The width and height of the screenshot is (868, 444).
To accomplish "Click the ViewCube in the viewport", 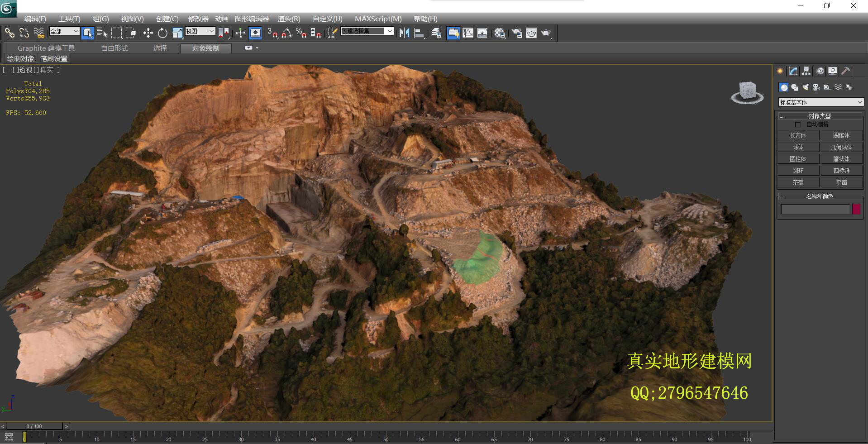I will coord(747,93).
